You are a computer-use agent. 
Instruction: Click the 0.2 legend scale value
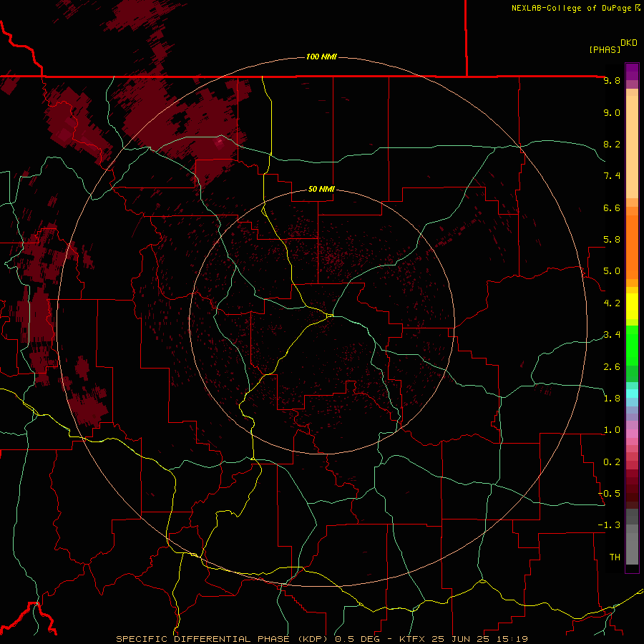612,462
